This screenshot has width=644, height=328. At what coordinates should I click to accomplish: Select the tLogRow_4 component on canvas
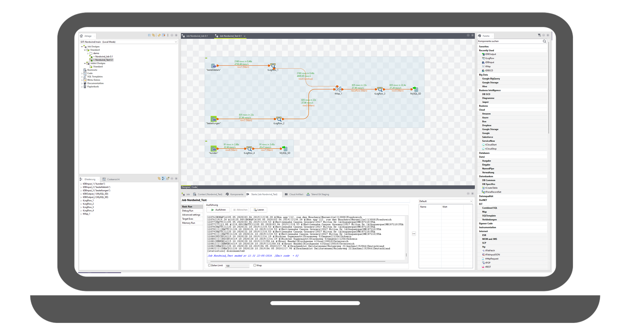[x=249, y=149]
